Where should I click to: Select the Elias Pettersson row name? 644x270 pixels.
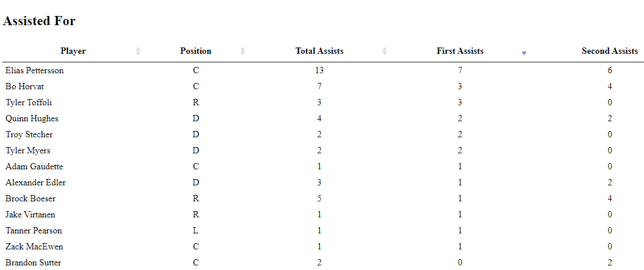[x=35, y=70]
